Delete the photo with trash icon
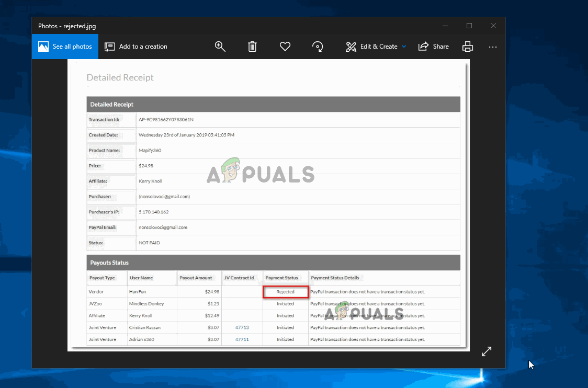Image resolution: width=588 pixels, height=388 pixels. tap(252, 47)
